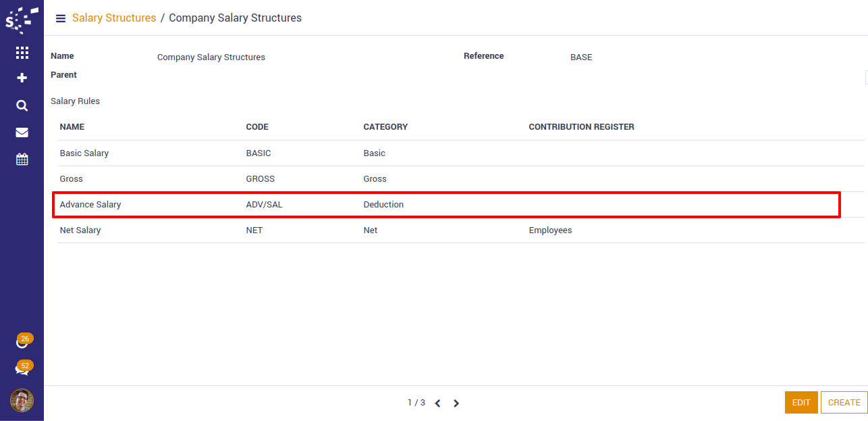
Task: Click the EDIT button
Action: point(801,403)
